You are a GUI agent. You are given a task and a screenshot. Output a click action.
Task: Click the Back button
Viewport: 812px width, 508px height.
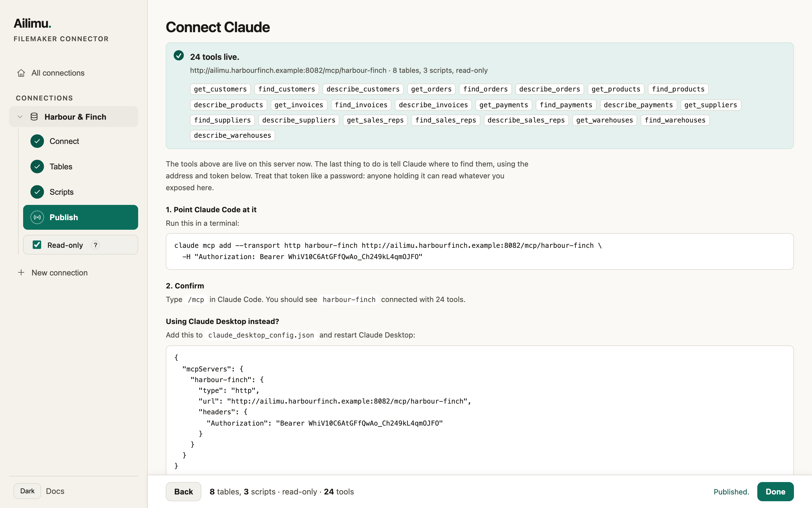pos(184,492)
